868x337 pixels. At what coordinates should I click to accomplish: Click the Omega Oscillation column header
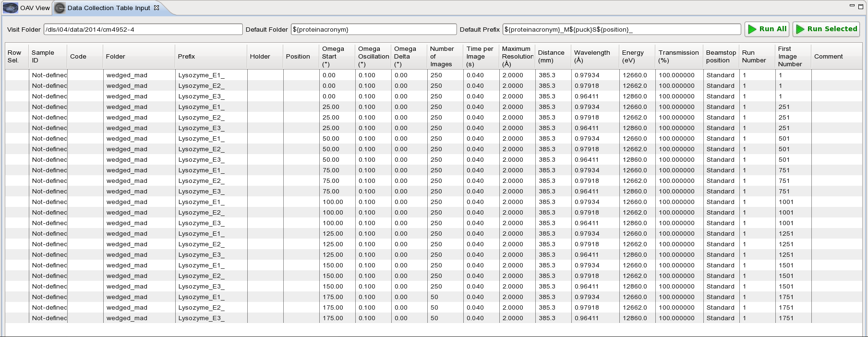[373, 57]
